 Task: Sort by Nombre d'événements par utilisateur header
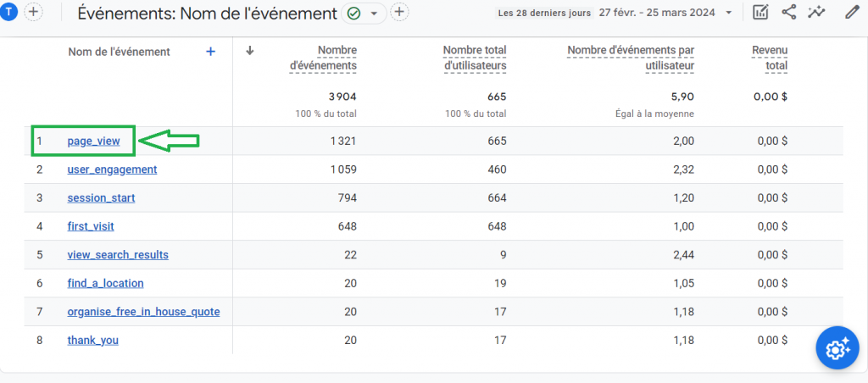pos(631,58)
